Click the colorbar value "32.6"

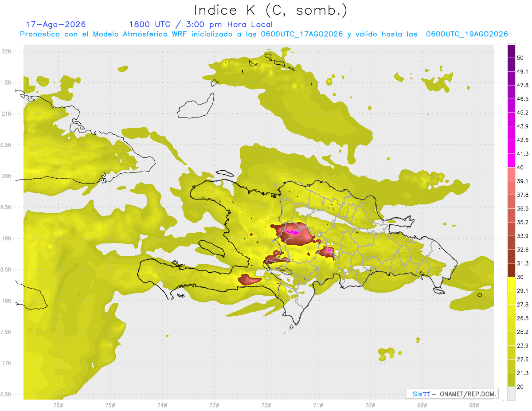click(x=523, y=250)
